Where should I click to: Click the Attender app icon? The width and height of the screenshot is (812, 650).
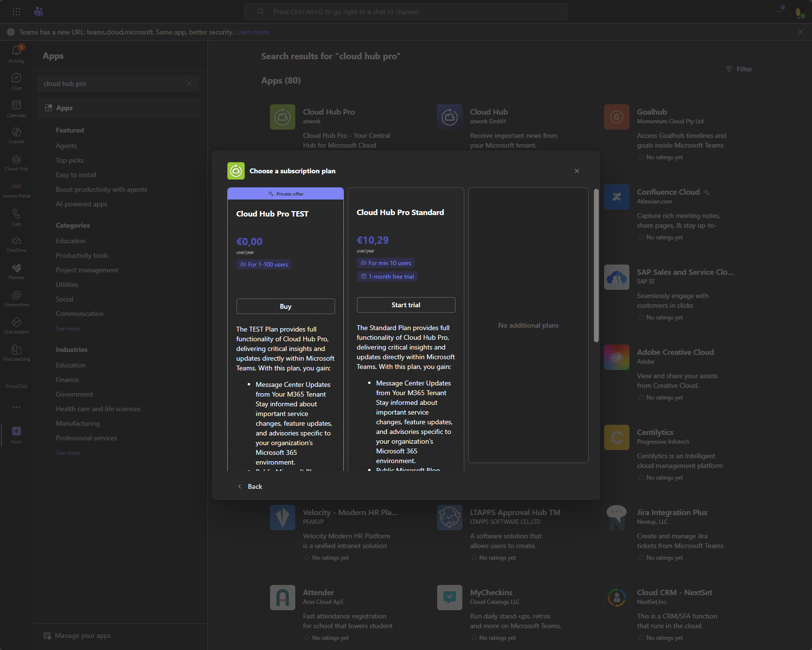283,598
